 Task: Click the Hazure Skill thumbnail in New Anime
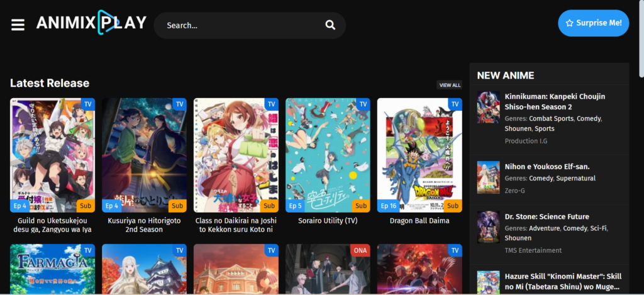488,282
